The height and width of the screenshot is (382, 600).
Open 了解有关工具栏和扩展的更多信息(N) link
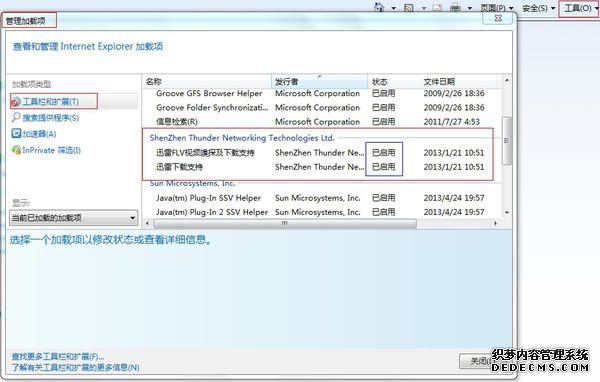click(75, 367)
